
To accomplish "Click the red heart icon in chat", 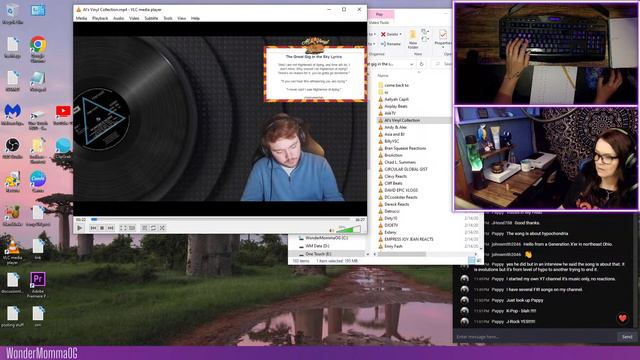I will [x=622, y=318].
